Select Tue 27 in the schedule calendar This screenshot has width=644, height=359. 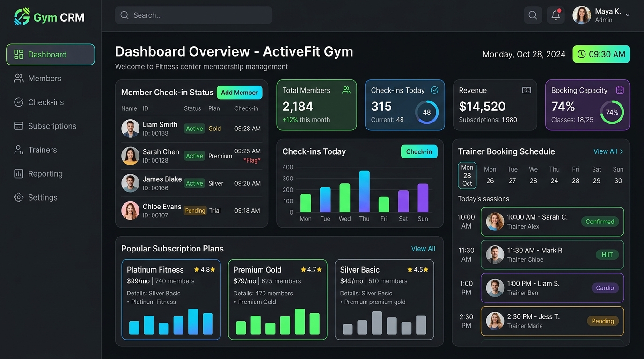(x=512, y=175)
